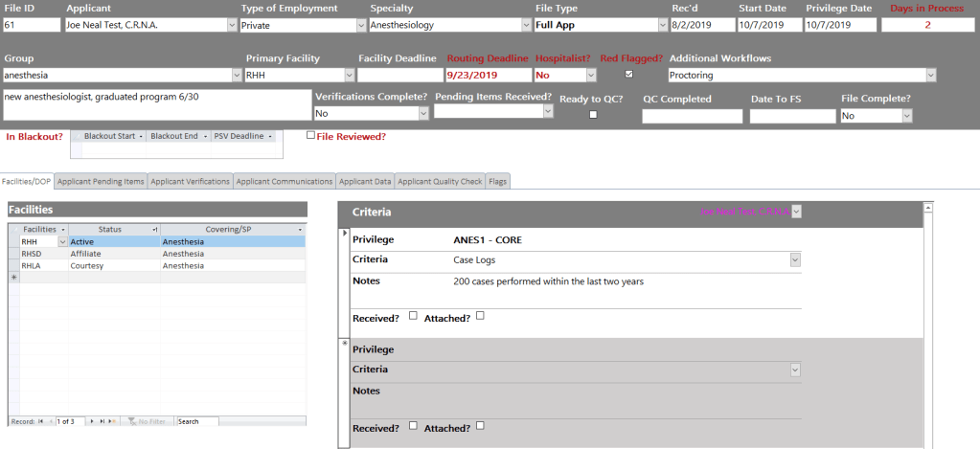Check the Ready to QC box
This screenshot has height=449, width=980.
(x=593, y=115)
